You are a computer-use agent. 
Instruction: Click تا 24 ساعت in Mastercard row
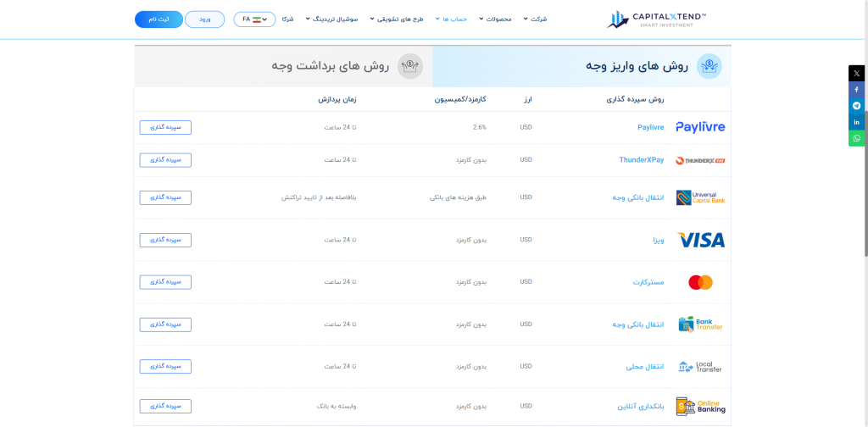coord(341,282)
